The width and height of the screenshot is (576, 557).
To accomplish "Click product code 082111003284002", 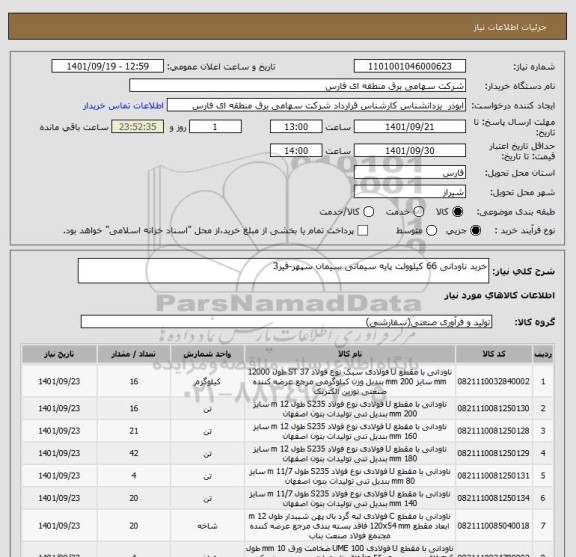I will [x=493, y=381].
